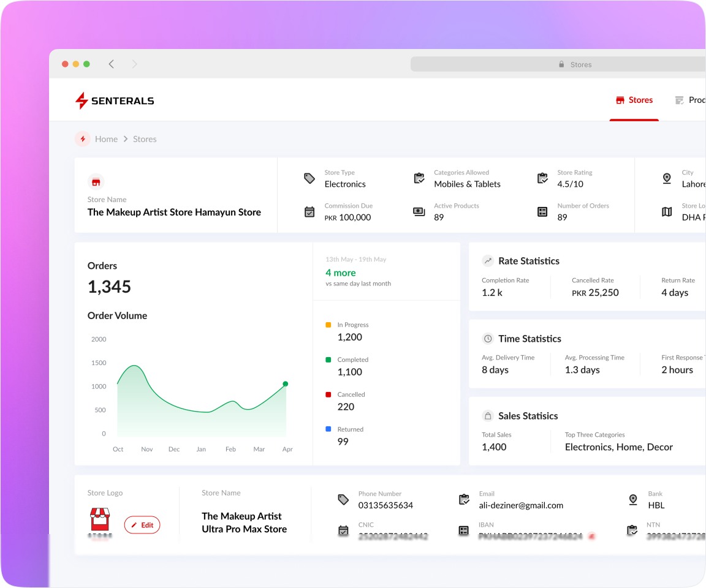The image size is (706, 588).
Task: Click the Store Rating clipboard icon
Action: [x=542, y=178]
